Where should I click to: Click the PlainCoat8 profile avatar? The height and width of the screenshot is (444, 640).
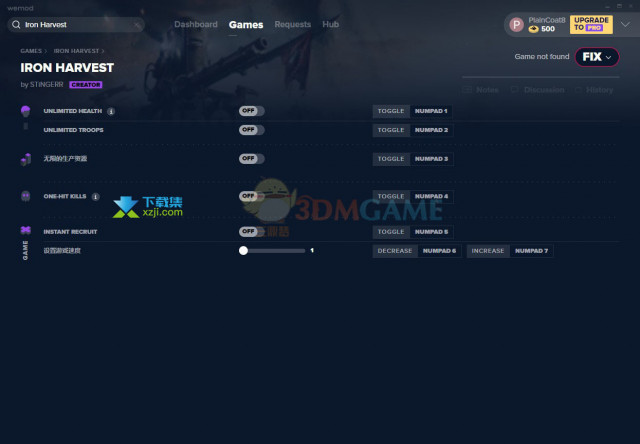[x=516, y=25]
